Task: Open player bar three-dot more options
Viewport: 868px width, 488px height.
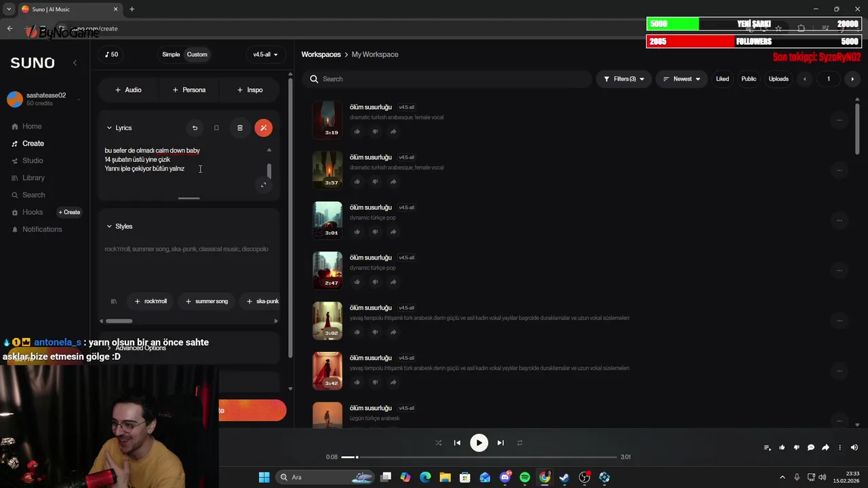Action: click(840, 447)
